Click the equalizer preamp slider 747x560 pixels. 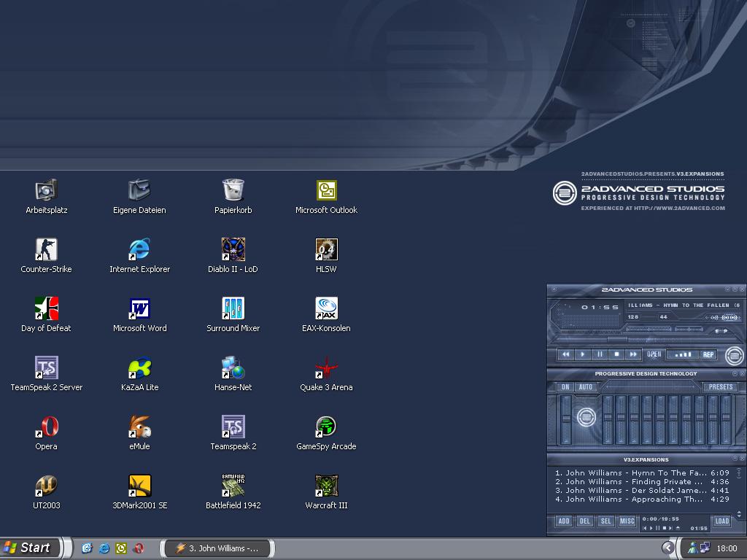coord(566,419)
